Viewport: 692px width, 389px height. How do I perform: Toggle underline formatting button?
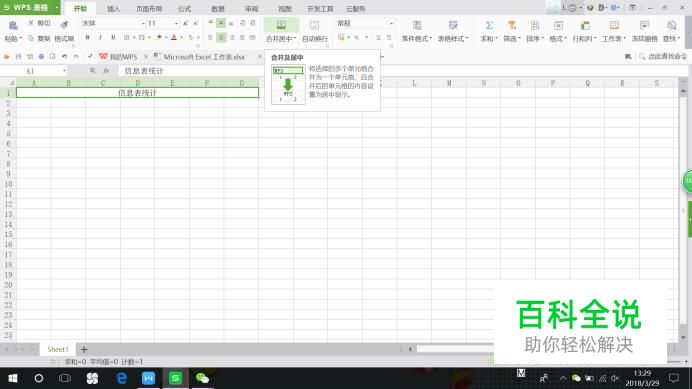pyautogui.click(x=113, y=38)
